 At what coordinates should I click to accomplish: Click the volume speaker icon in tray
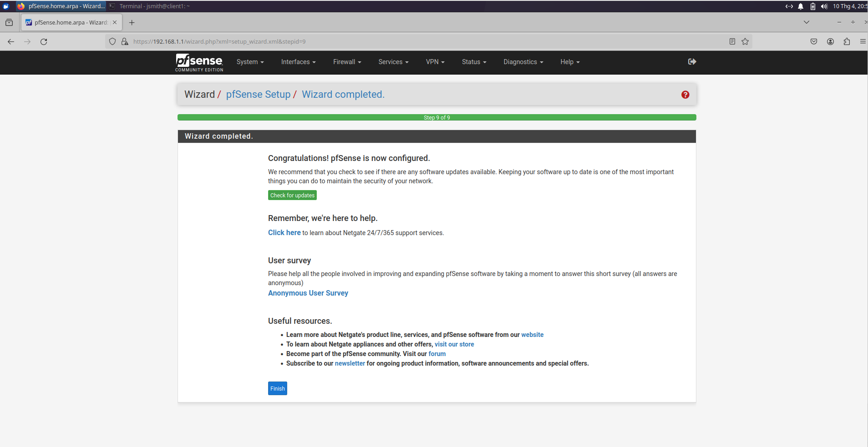click(824, 6)
